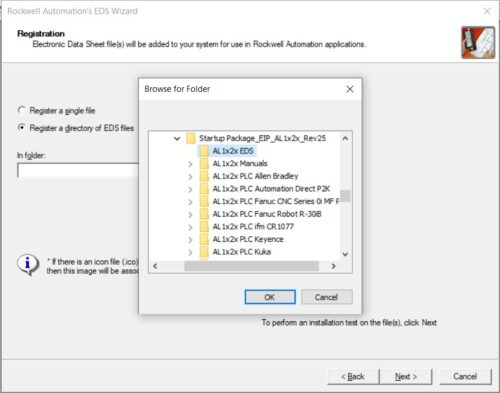Click OK in Browse for Folder dialog
The image size is (500, 393).
click(x=270, y=297)
